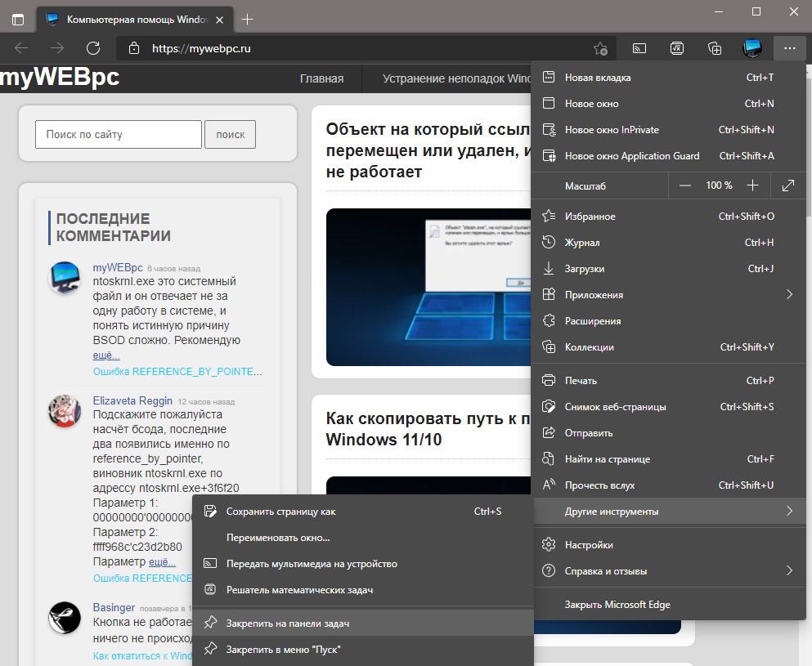This screenshot has width=812, height=666.
Task: Choose Прочесть вслух entry
Action: point(669,485)
